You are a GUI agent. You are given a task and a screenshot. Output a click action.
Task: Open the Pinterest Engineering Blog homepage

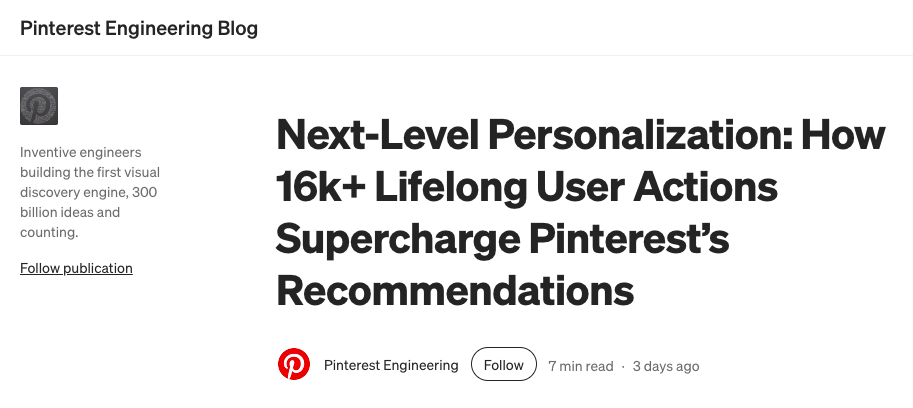pyautogui.click(x=139, y=28)
